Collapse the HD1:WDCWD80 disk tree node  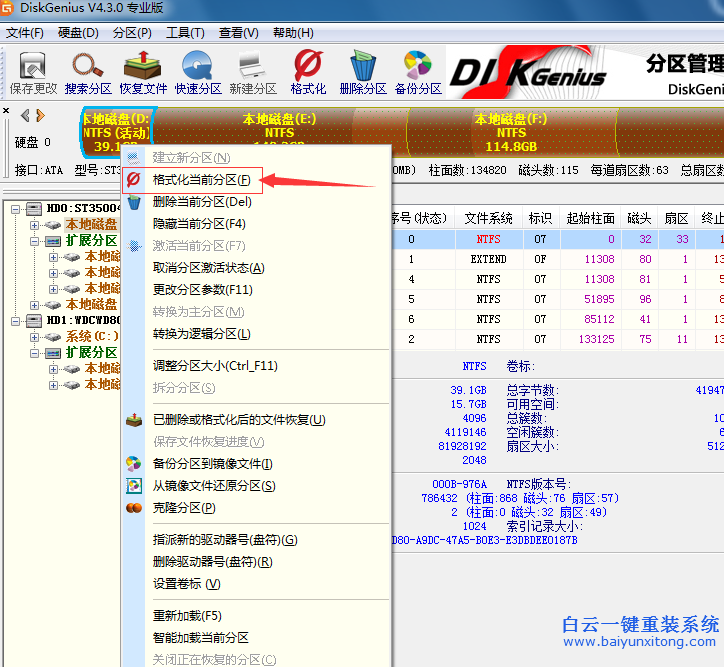point(17,321)
